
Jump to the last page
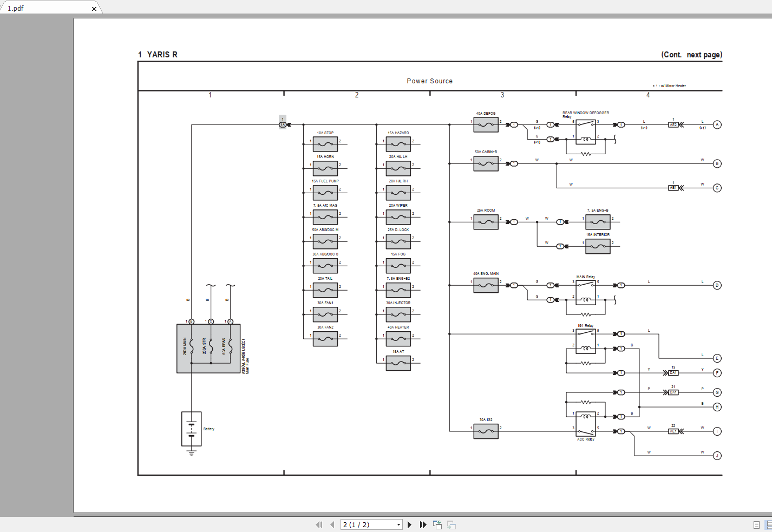[x=423, y=524]
